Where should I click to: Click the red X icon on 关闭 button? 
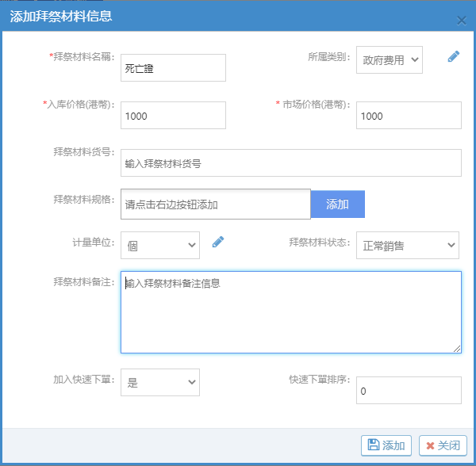point(429,445)
